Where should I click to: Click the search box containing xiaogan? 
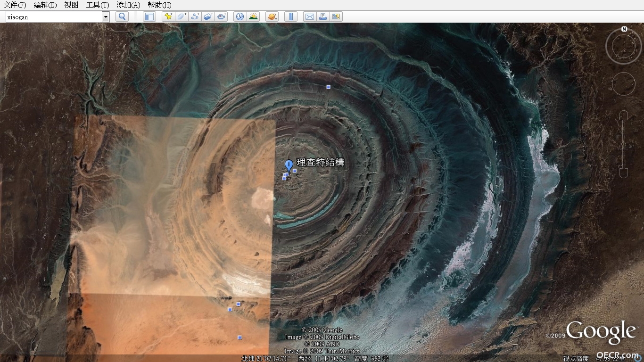click(54, 17)
